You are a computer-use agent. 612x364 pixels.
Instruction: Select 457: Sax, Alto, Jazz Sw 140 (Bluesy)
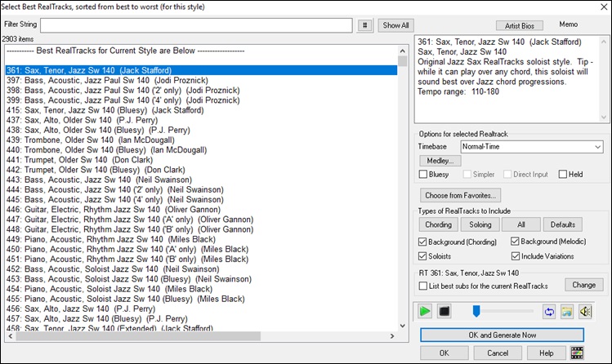tap(201, 319)
